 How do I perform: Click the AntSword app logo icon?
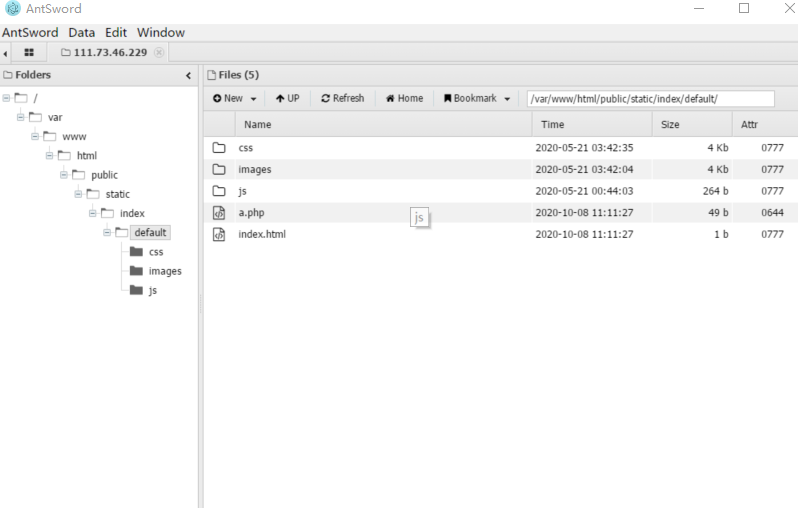(12, 9)
